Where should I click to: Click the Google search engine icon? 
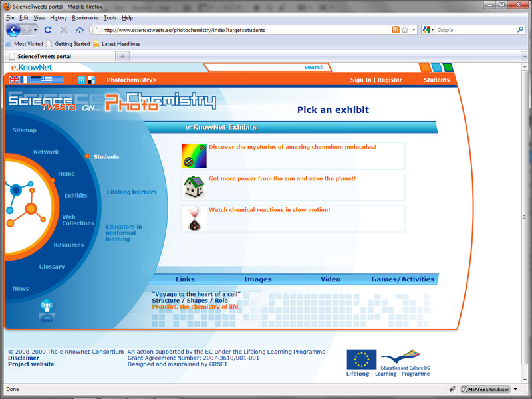426,30
